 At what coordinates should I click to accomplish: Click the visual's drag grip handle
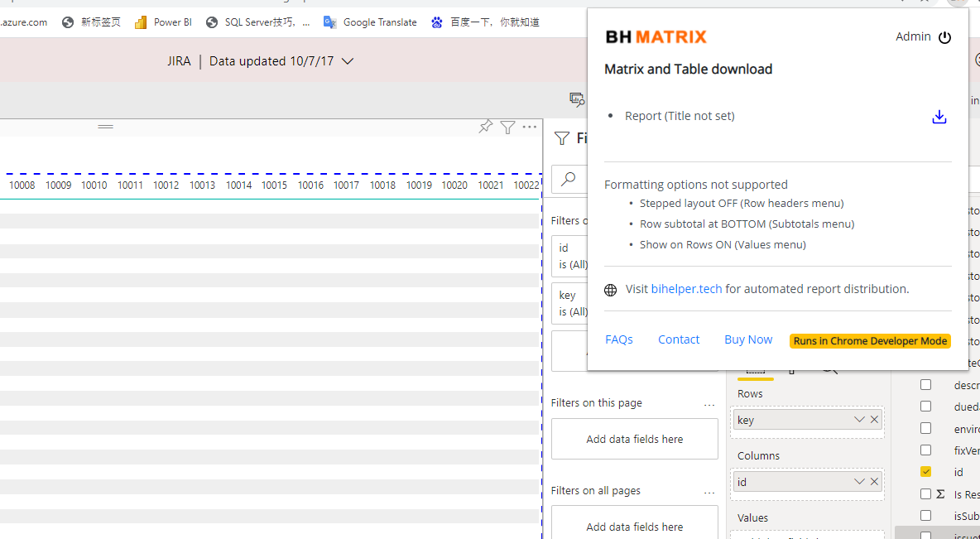point(106,127)
